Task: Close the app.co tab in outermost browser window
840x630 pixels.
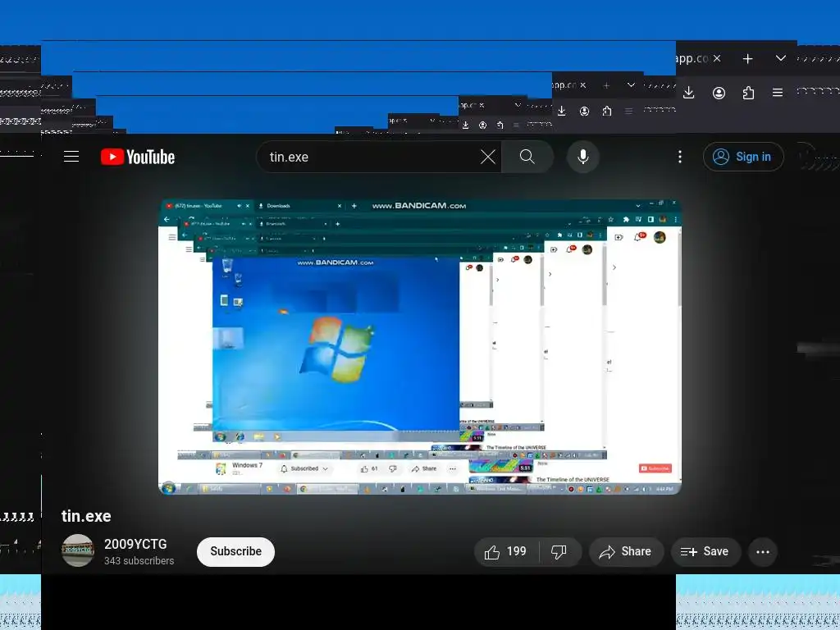Action: click(x=717, y=58)
